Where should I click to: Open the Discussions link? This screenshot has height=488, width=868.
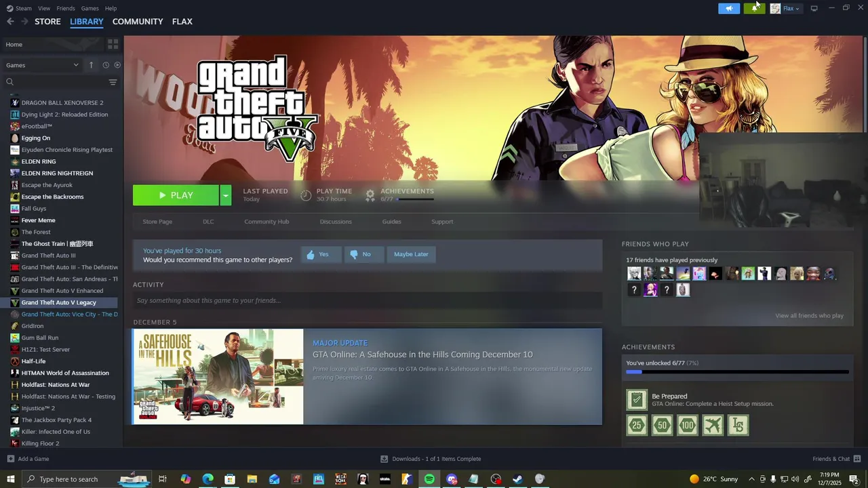(336, 222)
